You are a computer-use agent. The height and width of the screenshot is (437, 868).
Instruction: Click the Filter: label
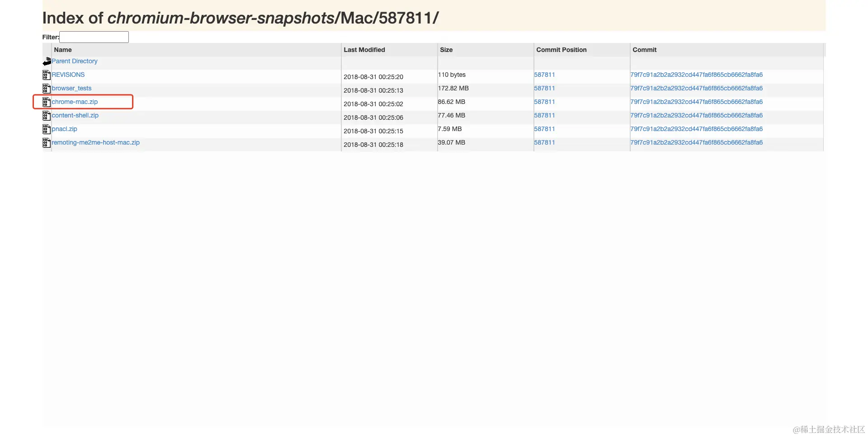[x=51, y=37]
